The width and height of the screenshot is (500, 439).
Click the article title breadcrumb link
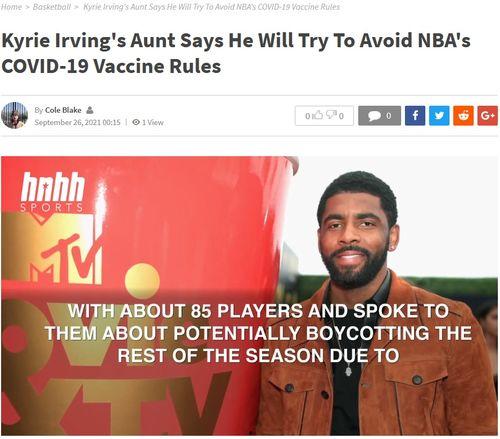211,7
